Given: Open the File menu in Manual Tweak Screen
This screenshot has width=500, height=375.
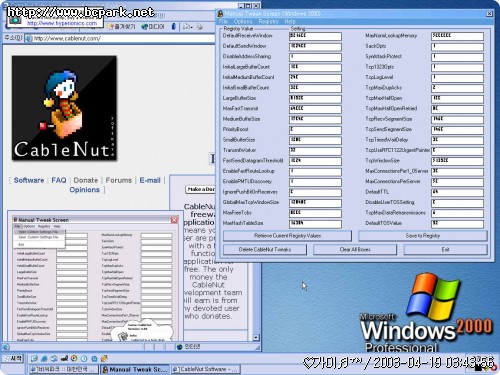Looking at the screenshot, I should (x=223, y=21).
